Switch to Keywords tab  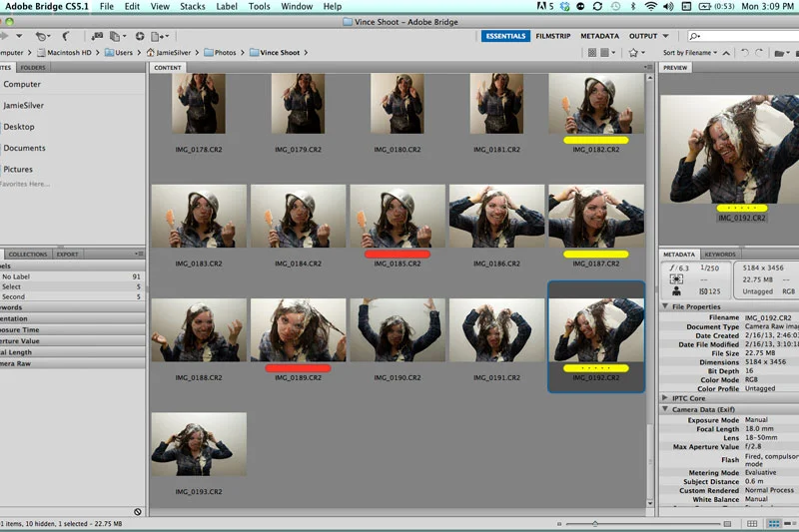point(720,255)
